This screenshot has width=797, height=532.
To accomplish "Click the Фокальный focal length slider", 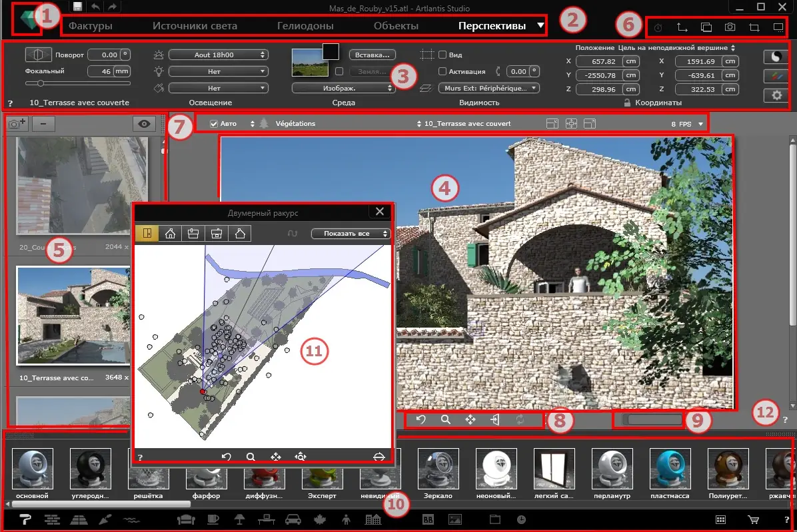I will click(x=78, y=83).
